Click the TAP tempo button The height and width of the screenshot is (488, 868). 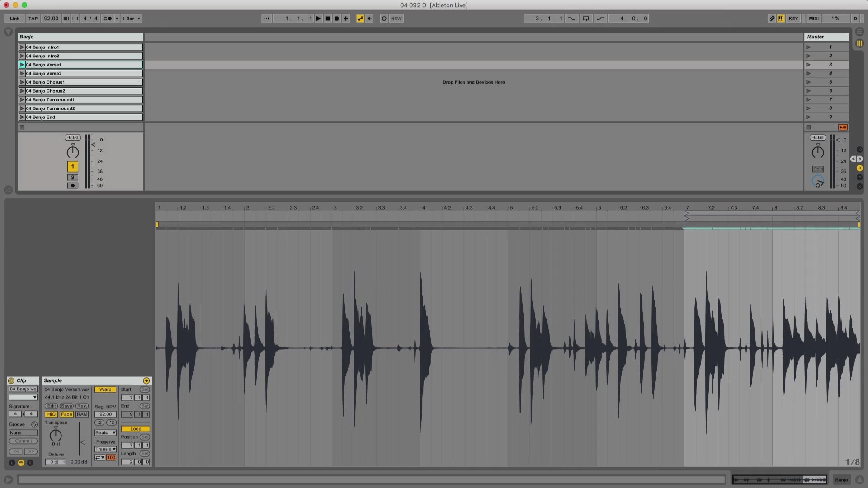click(33, 19)
